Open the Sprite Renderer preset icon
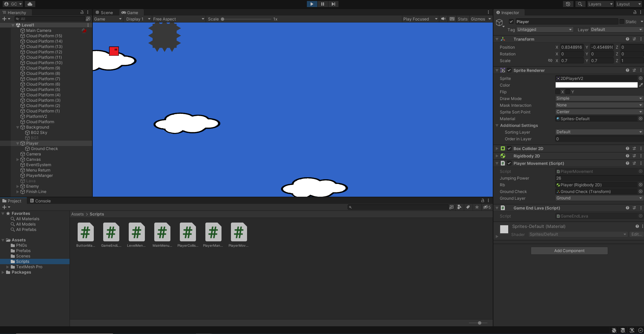Image resolution: width=644 pixels, height=334 pixels. pos(634,70)
